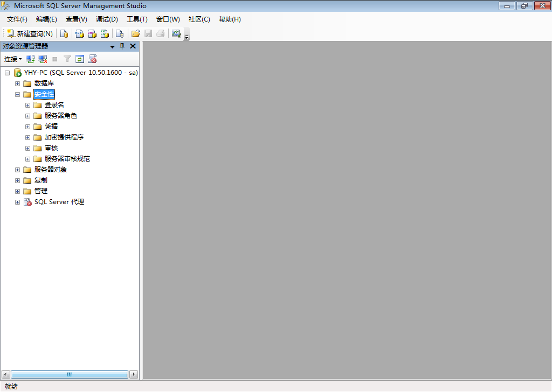
Task: Click the Connect Object Explorer icon
Action: (30, 59)
